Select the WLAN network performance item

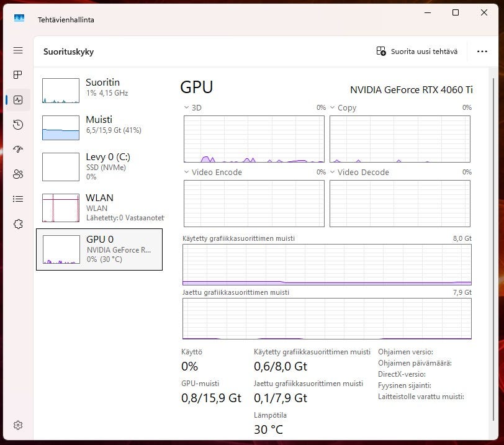click(99, 207)
